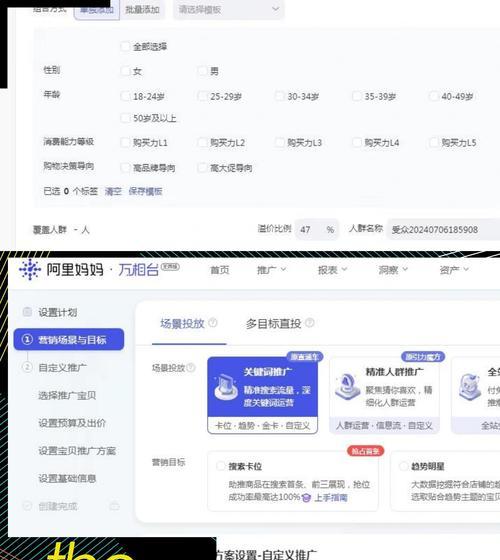The image size is (500, 560).
Task: Select 营销场景与目标 step in sidebar
Action: click(69, 339)
